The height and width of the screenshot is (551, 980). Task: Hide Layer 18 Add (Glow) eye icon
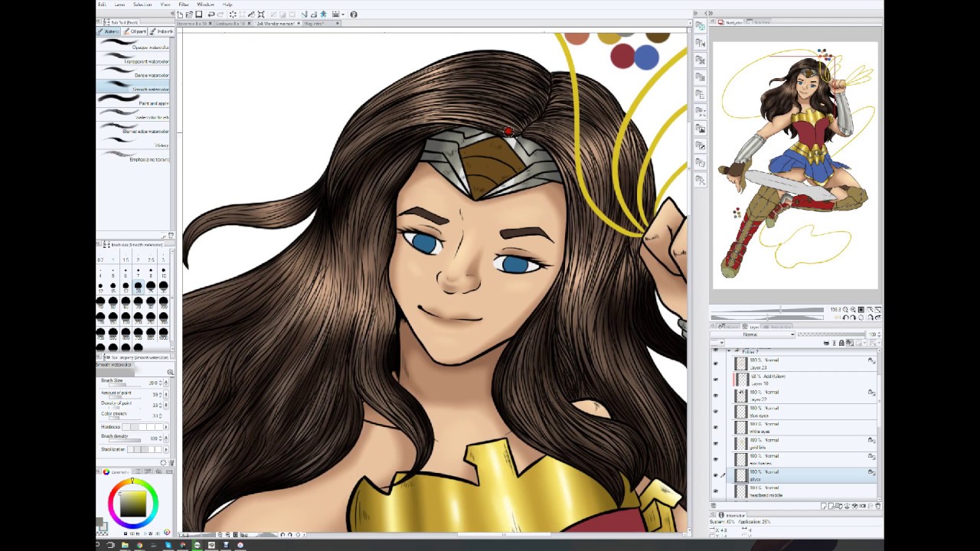click(x=716, y=380)
